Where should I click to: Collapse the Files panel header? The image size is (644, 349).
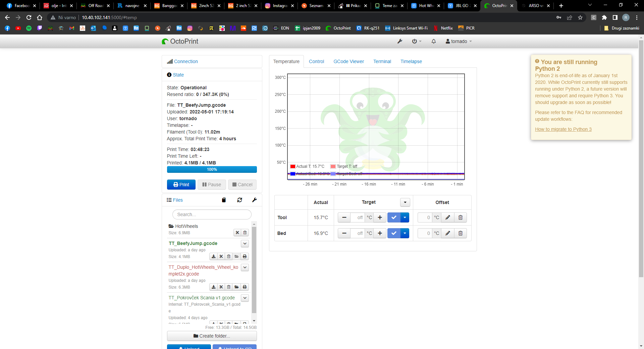coord(178,200)
